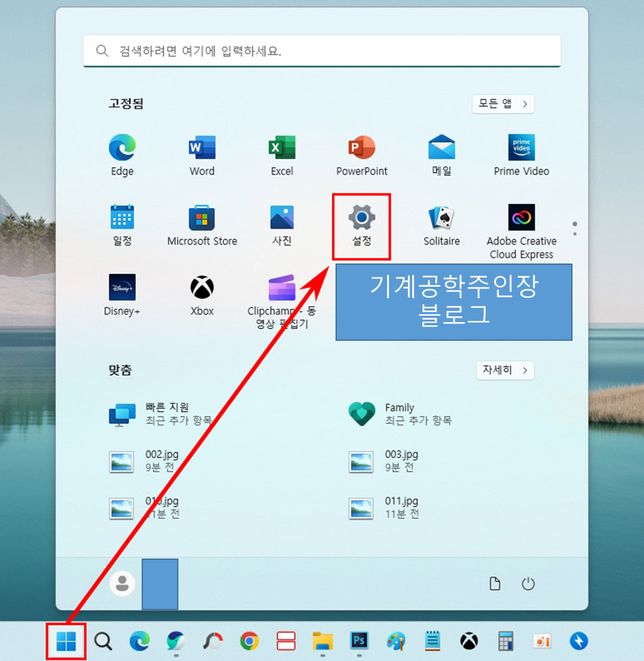Click the Windows Start button on taskbar
Screen dimensions: 644x661
(x=66, y=641)
